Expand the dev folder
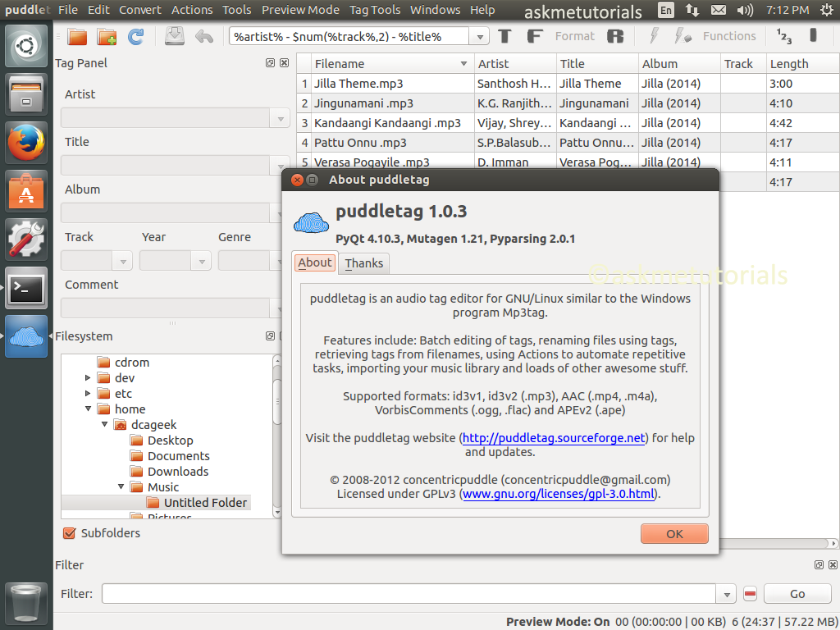The image size is (840, 630). [x=88, y=378]
